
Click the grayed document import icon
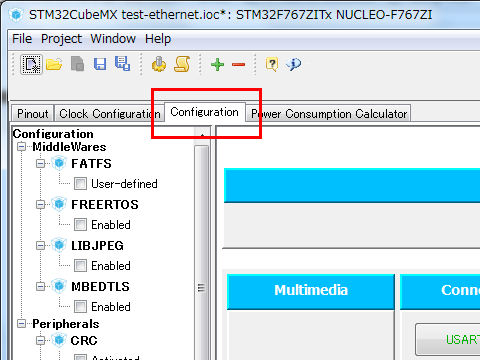pos(77,64)
